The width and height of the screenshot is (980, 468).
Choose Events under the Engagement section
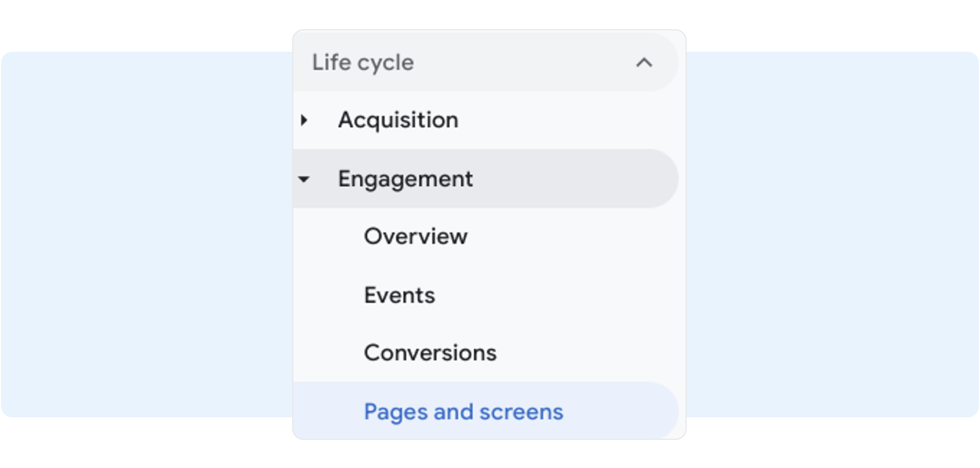400,295
